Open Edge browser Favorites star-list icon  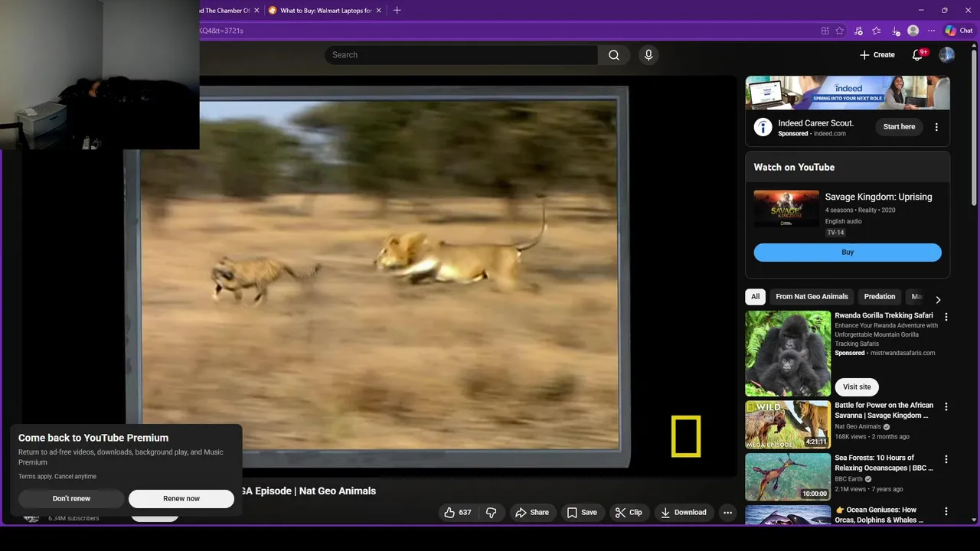pyautogui.click(x=877, y=31)
